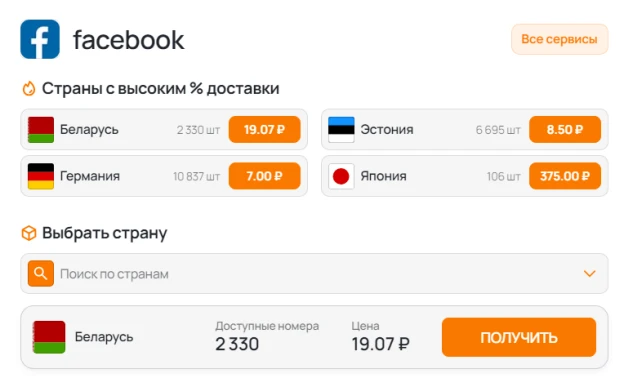Choose the Германия country name
This screenshot has height=387, width=624.
pos(90,176)
